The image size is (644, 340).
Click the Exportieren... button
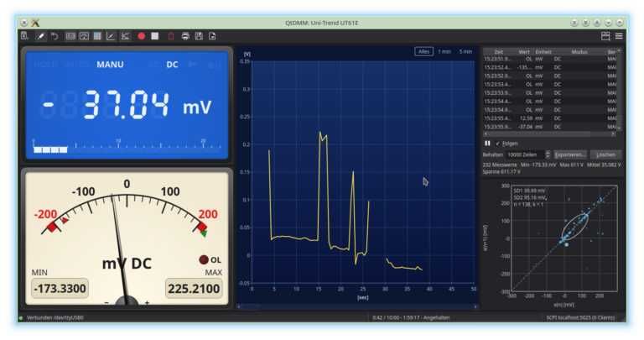coord(569,154)
